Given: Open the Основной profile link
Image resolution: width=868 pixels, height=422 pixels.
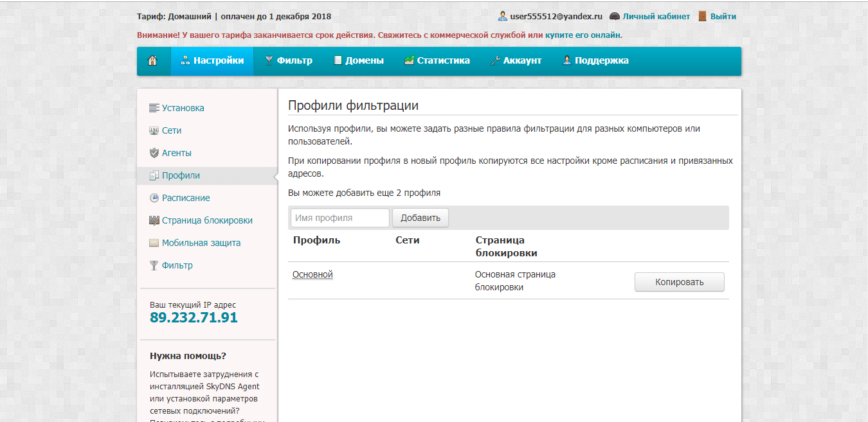Looking at the screenshot, I should point(312,275).
